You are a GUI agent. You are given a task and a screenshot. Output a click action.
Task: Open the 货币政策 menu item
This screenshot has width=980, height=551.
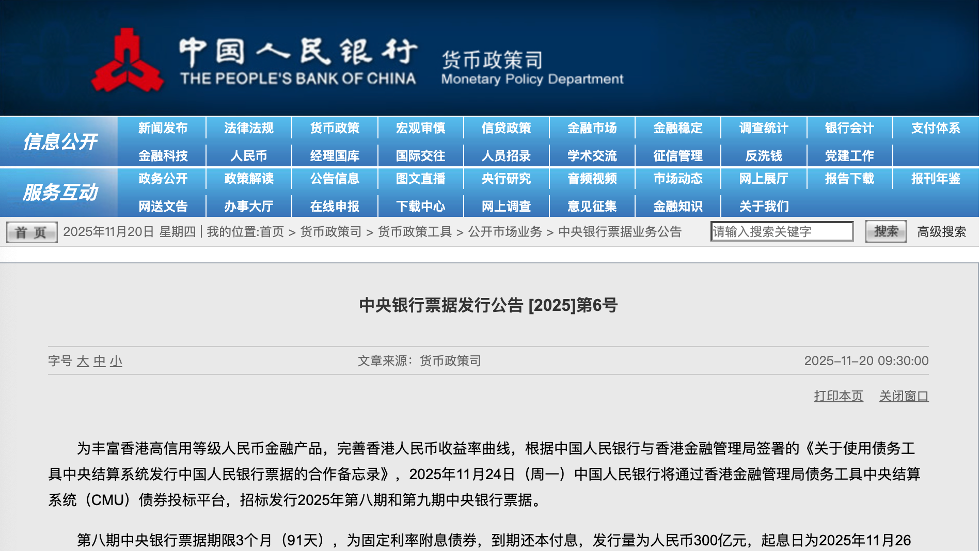click(x=335, y=128)
